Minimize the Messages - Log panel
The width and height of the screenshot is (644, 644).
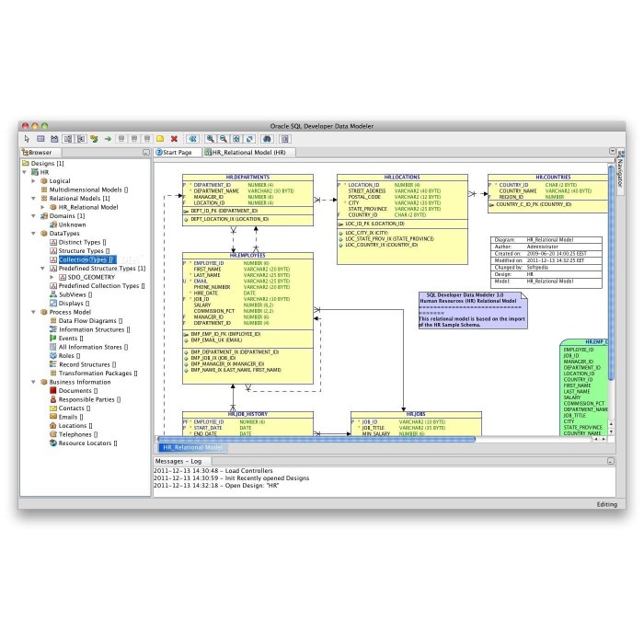pyautogui.click(x=611, y=461)
